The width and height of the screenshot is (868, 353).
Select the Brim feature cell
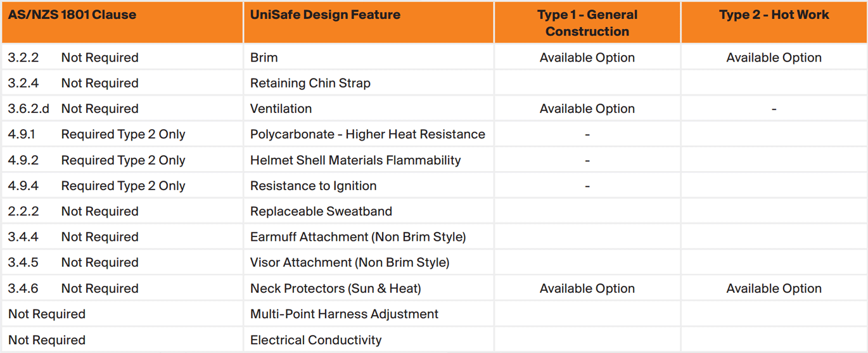pos(369,57)
